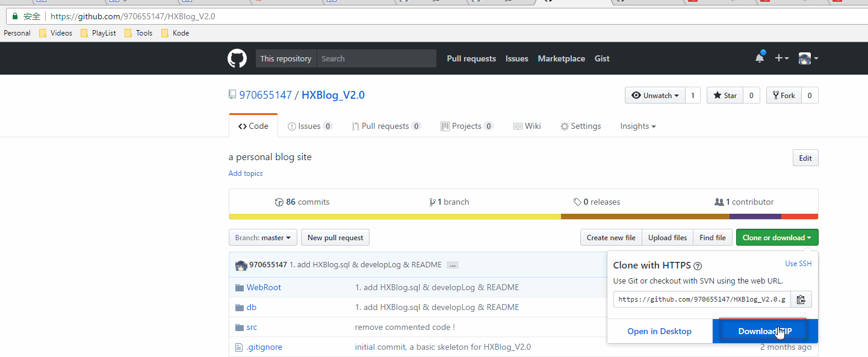868x357 pixels.
Task: Click the purple language bar segment
Action: [x=755, y=217]
